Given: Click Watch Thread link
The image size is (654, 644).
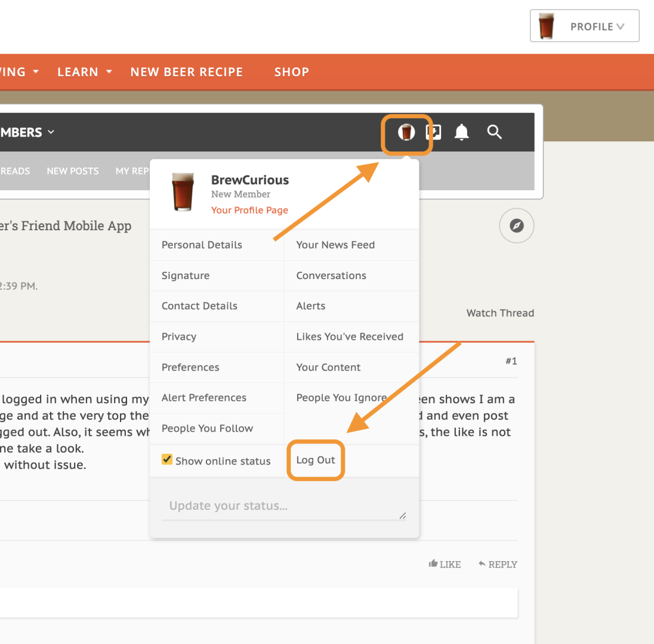Looking at the screenshot, I should point(499,313).
